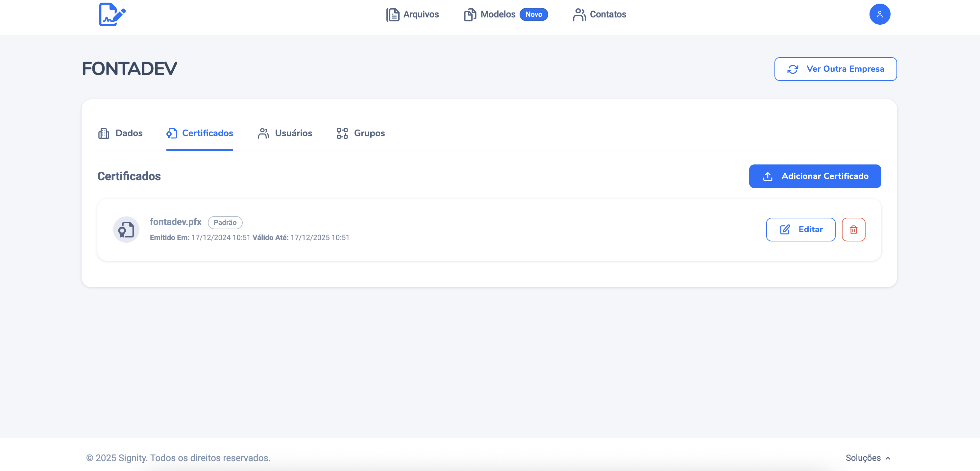Switch to the Usuários tab
This screenshot has width=980, height=471.
285,133
